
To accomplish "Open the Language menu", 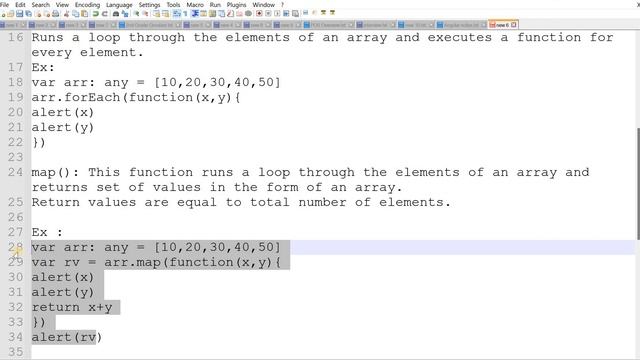I will click(119, 4).
